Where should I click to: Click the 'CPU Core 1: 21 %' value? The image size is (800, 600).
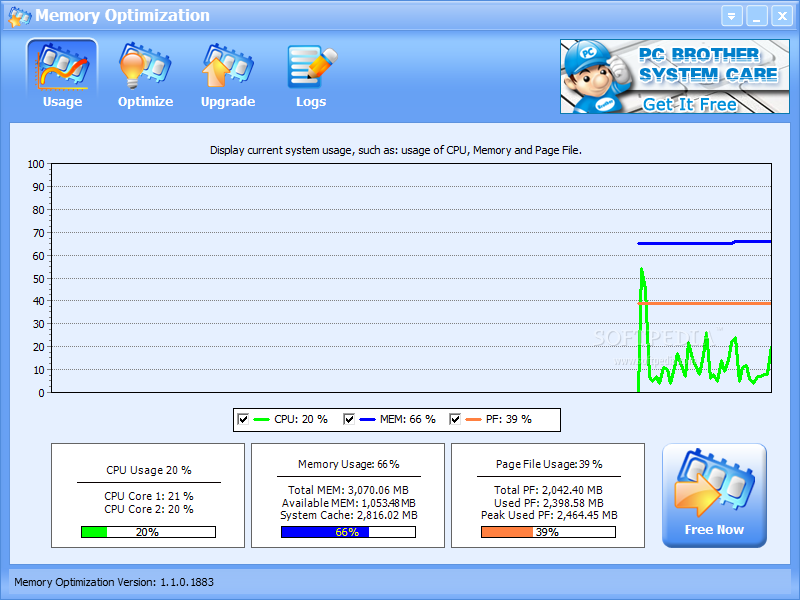[148, 496]
